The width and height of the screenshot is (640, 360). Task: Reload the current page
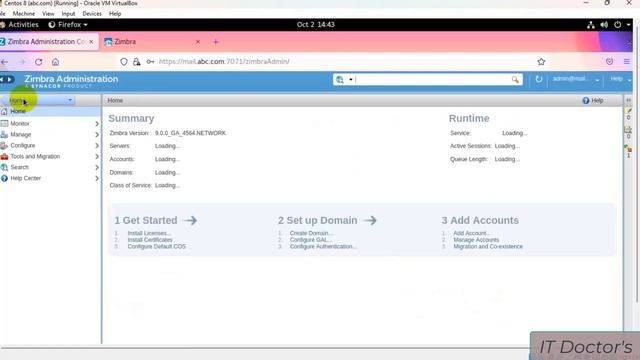point(38,62)
